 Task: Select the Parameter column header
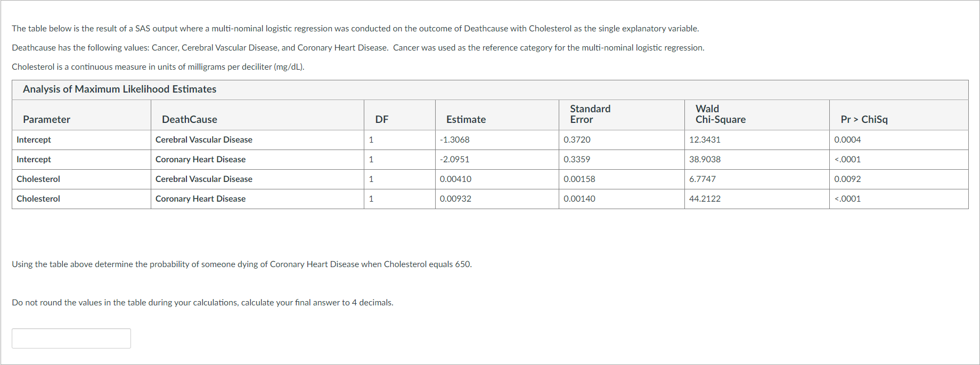(46, 119)
